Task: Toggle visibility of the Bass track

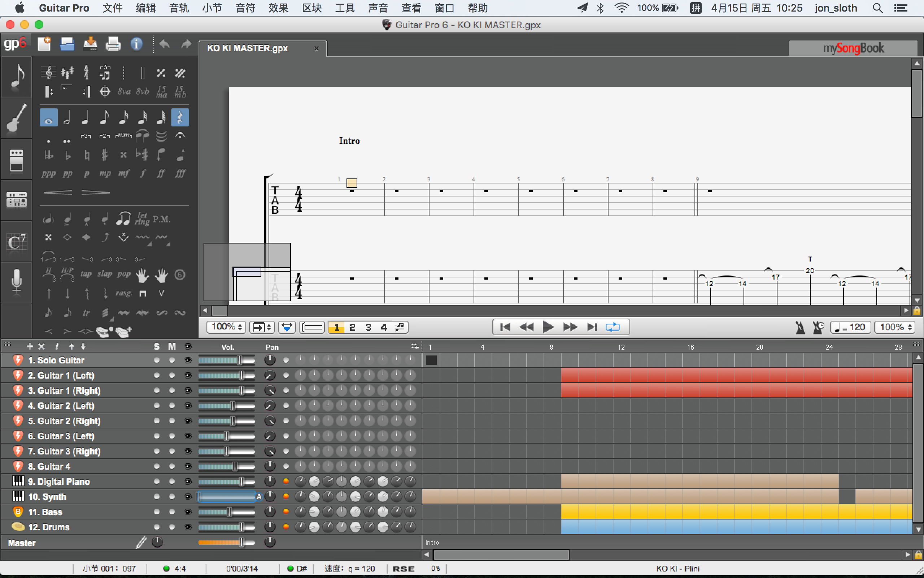Action: 188,512
